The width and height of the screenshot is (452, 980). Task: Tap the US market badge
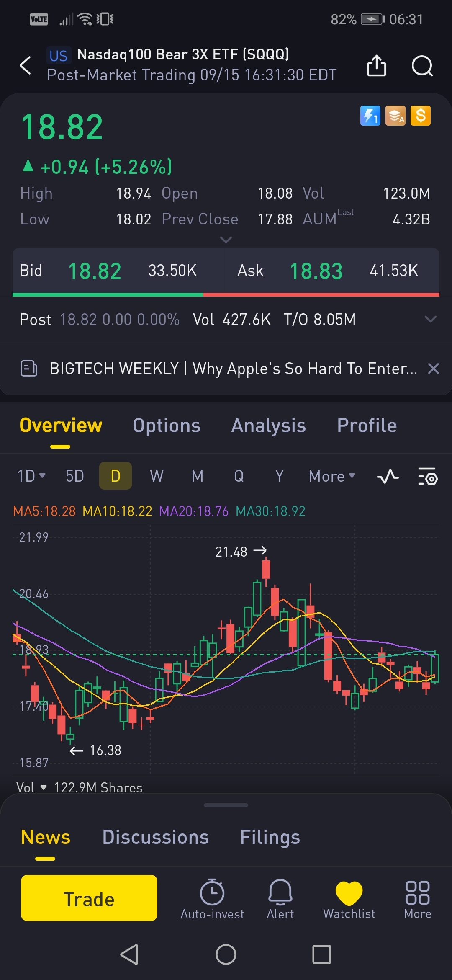coord(59,55)
